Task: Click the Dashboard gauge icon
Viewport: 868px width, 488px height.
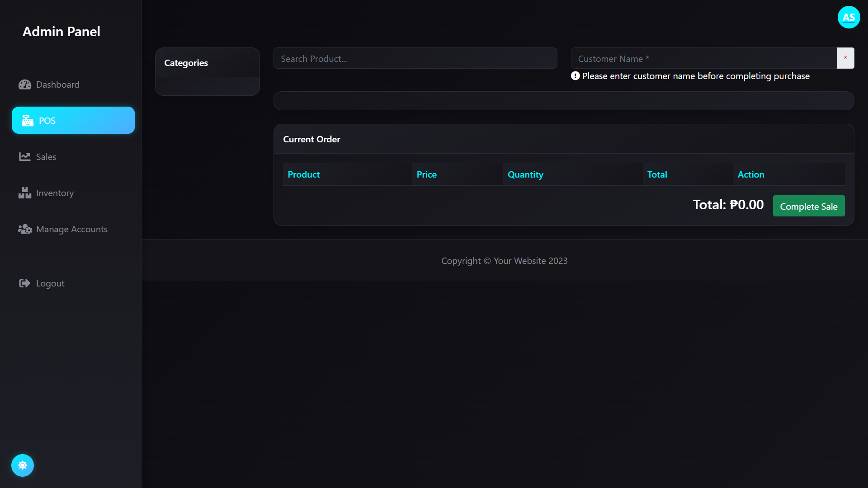Action: (x=24, y=84)
